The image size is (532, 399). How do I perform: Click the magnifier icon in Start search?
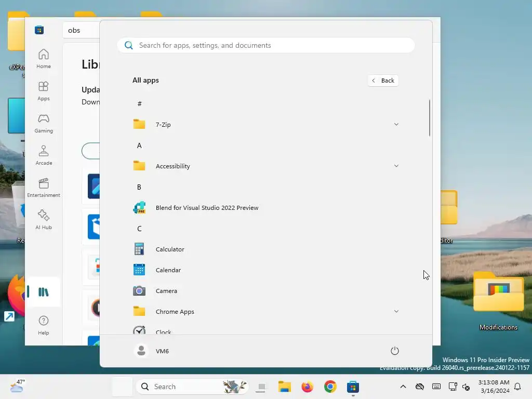pos(129,45)
